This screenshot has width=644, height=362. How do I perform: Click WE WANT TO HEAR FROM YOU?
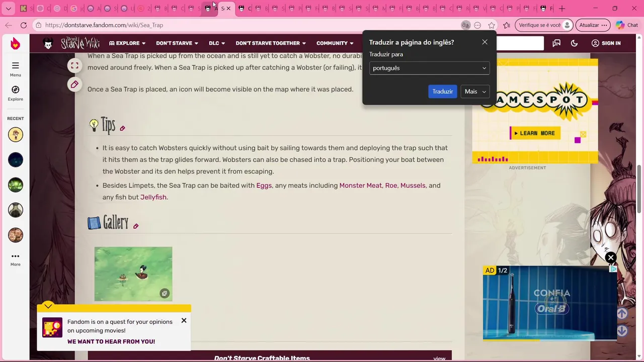coord(111,342)
